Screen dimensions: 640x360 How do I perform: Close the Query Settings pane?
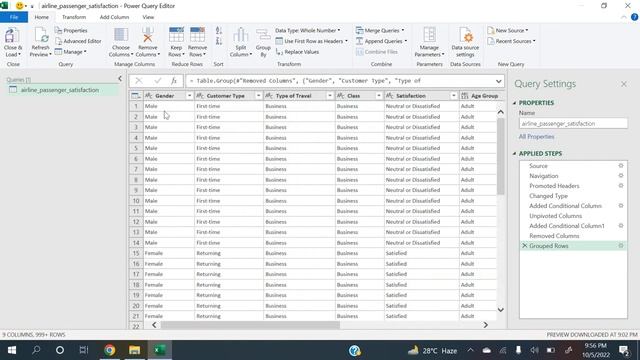coord(624,84)
